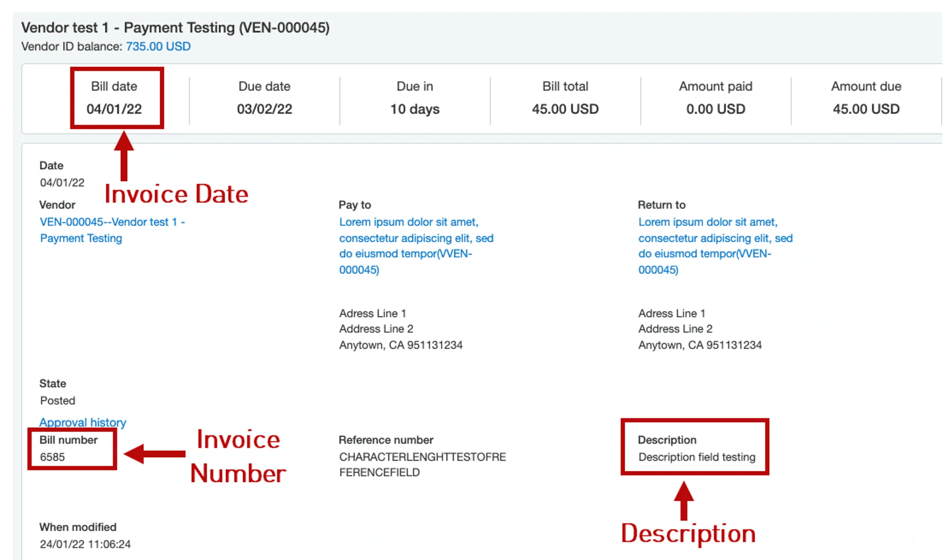Select Pay to Anytown, CA 951131234 line
The image size is (950, 560).
click(401, 345)
